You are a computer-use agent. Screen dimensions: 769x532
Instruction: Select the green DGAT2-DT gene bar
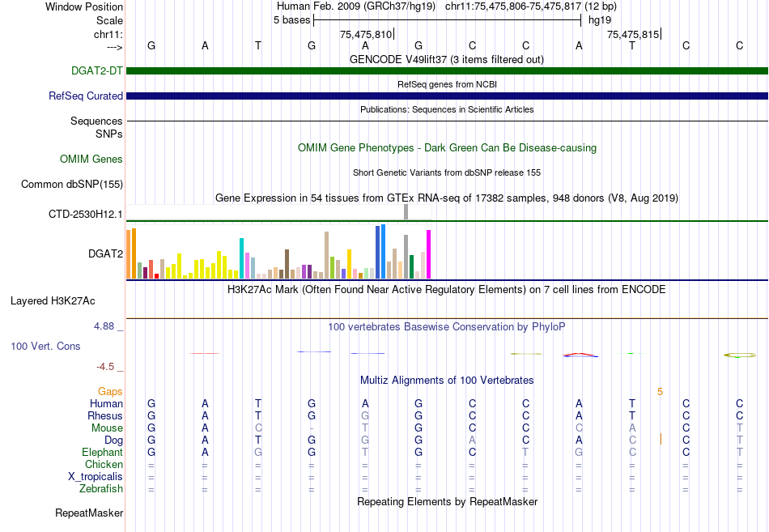447,70
